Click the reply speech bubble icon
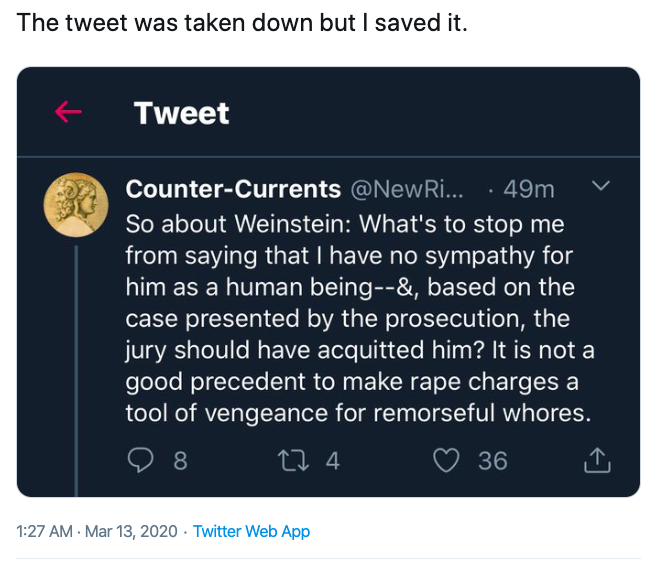Viewport: 653px width, 569px height. 142,460
